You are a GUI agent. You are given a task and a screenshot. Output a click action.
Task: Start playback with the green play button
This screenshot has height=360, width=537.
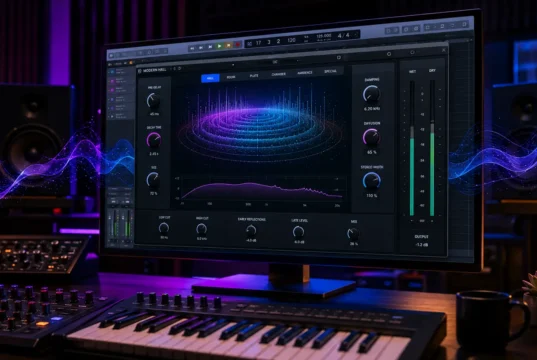[x=220, y=46]
